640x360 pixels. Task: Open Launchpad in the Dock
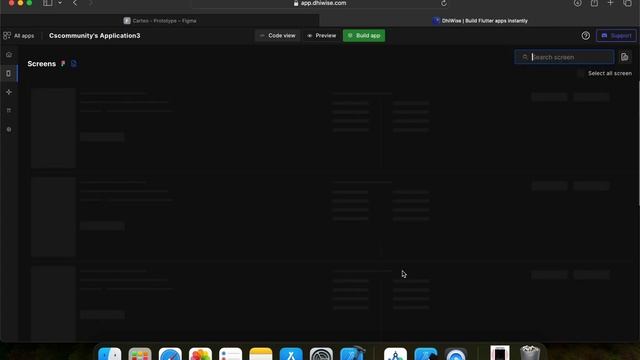click(x=140, y=353)
